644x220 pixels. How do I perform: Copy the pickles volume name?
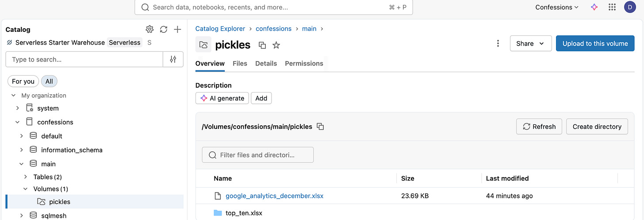pos(262,45)
